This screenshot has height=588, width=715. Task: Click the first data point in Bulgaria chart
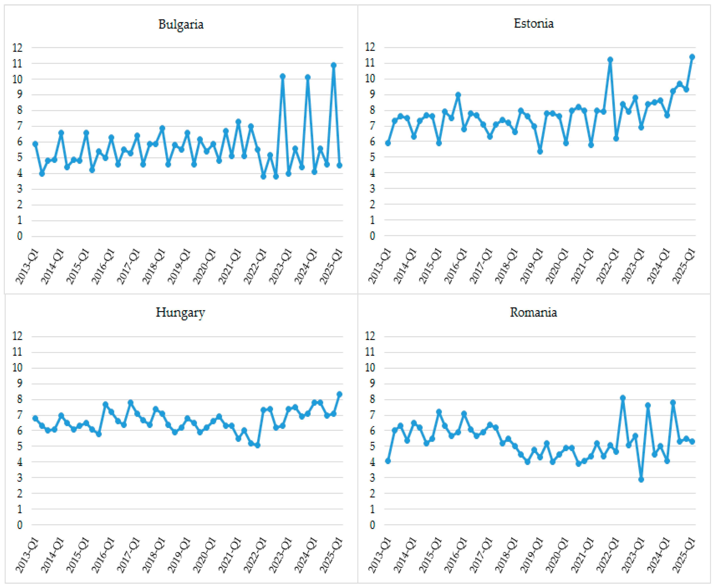(35, 144)
